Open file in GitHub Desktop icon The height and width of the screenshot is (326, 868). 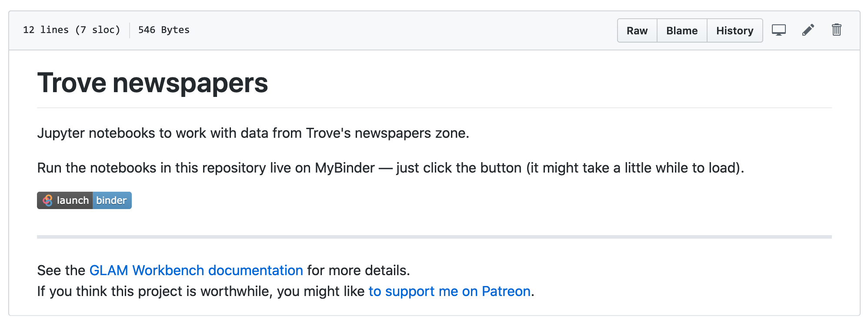coord(778,30)
